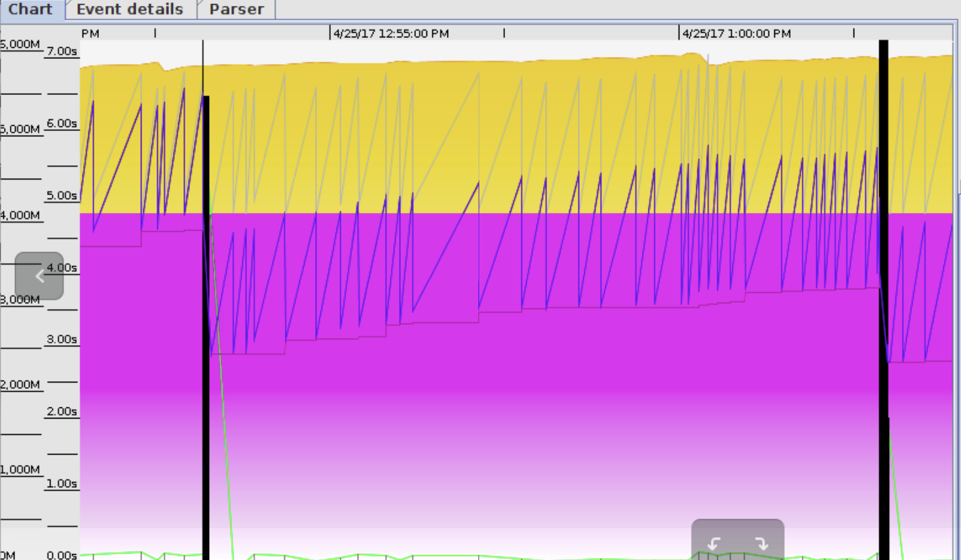The image size is (961, 560).
Task: Click the 3.00s time axis label
Action: coord(62,339)
